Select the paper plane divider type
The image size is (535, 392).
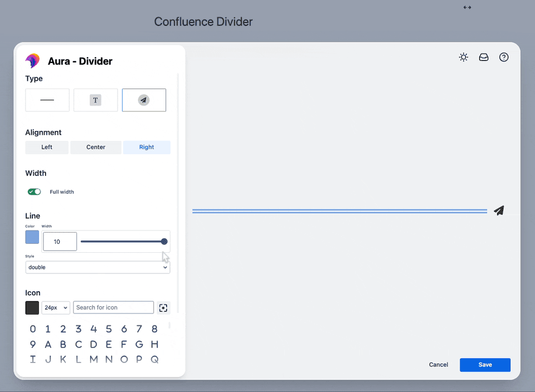coord(144,100)
